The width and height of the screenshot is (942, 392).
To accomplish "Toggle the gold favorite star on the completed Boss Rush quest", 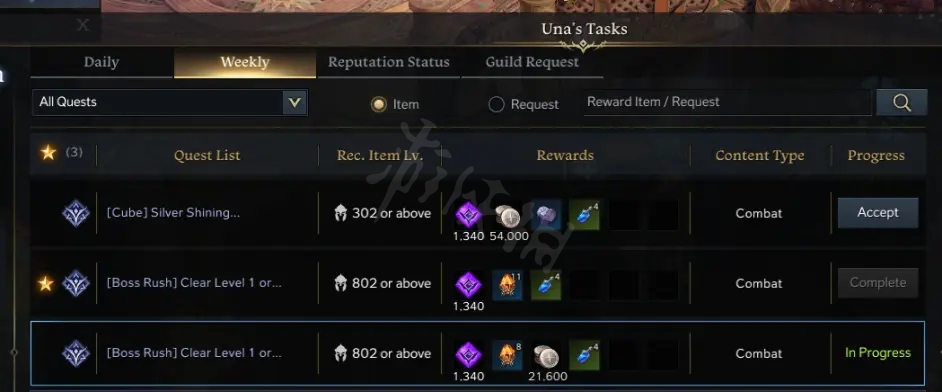I will [x=46, y=283].
